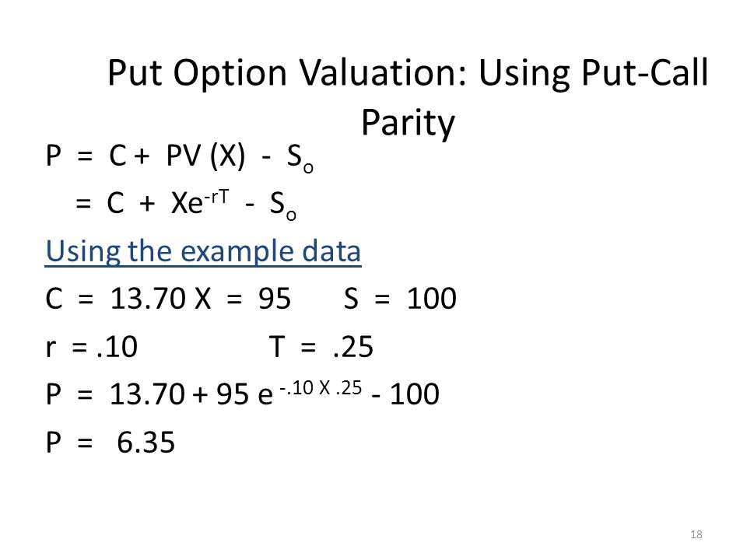This screenshot has width=747, height=560.
Task: Click the S subscript o in first equation
Action: point(300,159)
